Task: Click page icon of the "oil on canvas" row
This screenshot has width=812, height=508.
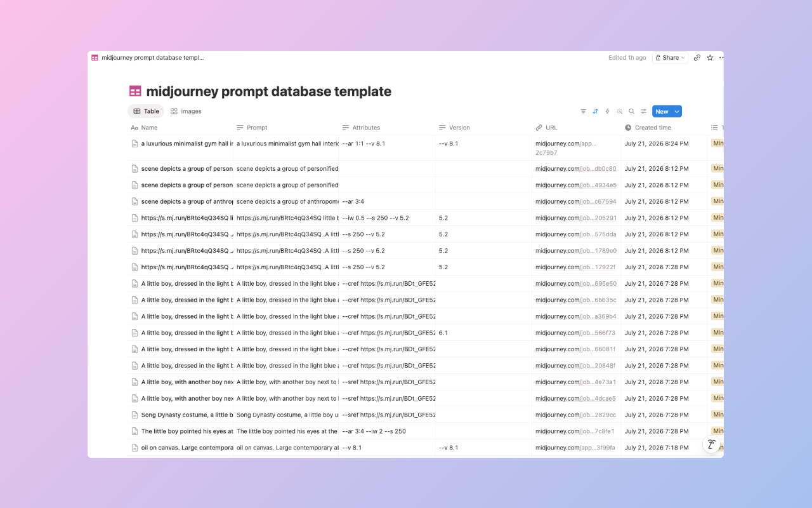Action: coord(134,448)
